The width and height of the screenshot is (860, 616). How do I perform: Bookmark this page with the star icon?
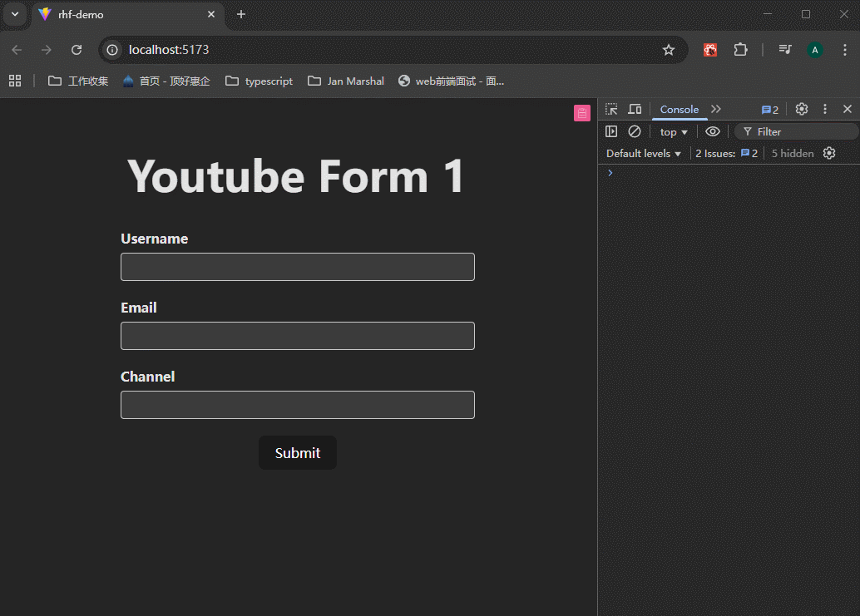tap(669, 50)
